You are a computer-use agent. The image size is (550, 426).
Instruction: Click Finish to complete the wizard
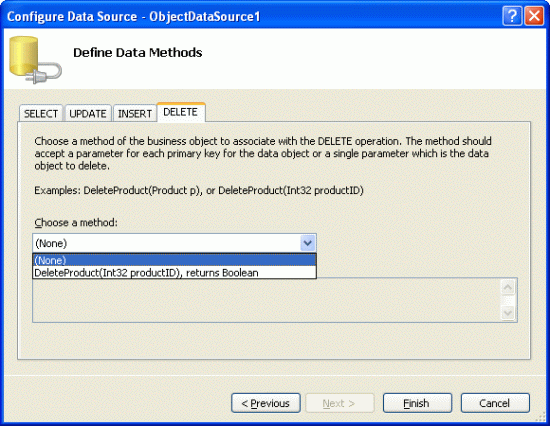pyautogui.click(x=417, y=403)
